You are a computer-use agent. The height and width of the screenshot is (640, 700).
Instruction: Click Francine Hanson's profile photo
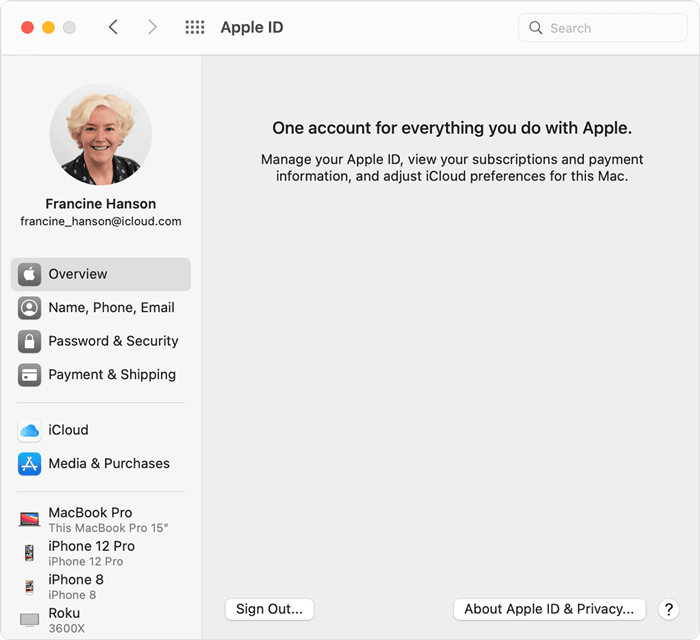(100, 134)
